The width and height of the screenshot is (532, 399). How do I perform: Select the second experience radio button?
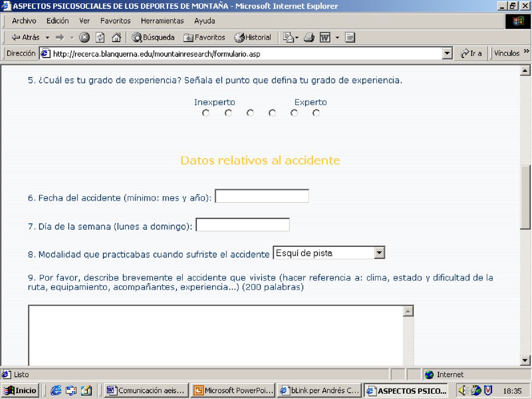pyautogui.click(x=229, y=113)
